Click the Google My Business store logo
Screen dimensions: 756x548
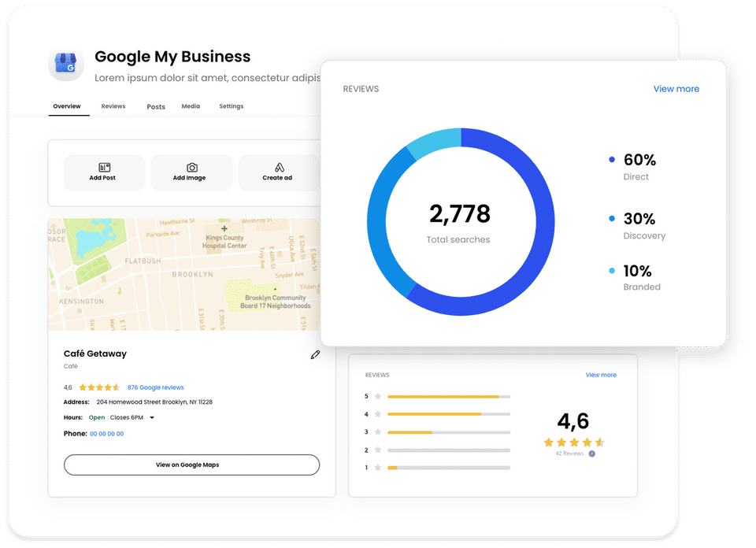pyautogui.click(x=66, y=64)
